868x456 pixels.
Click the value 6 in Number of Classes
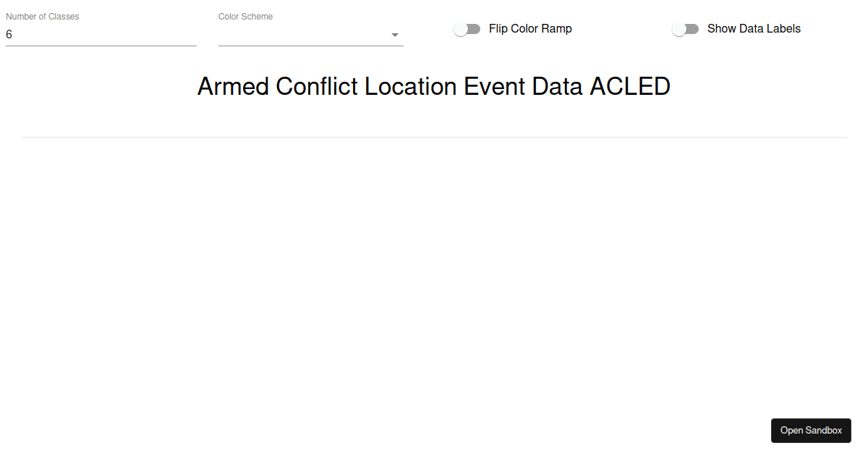9,34
